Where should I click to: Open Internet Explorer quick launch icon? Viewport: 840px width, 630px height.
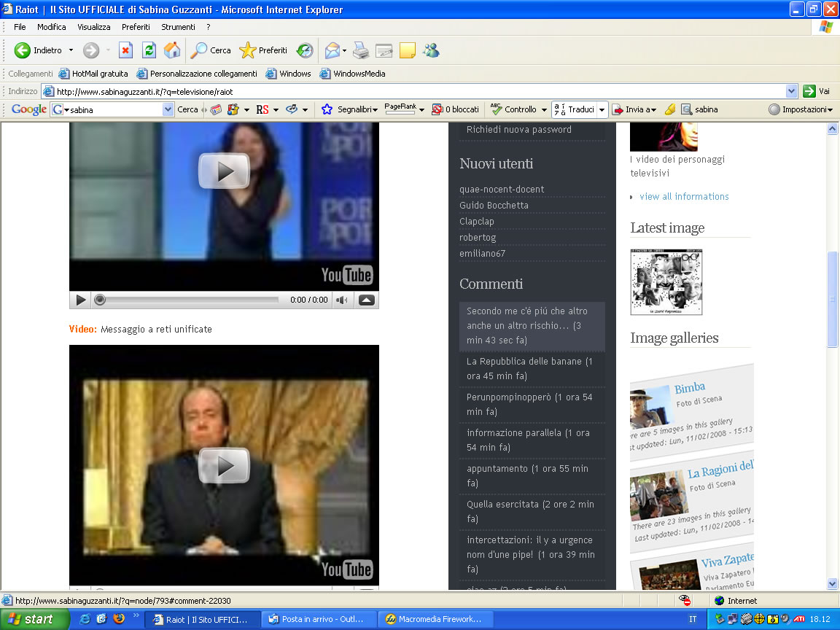85,619
